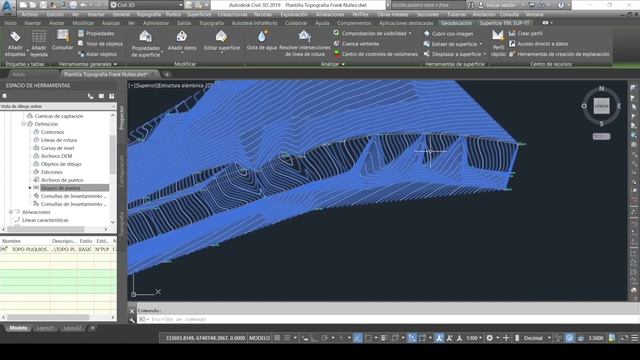Expand the Alineaciones tree node
This screenshot has width=640, height=360.
pyautogui.click(x=11, y=212)
